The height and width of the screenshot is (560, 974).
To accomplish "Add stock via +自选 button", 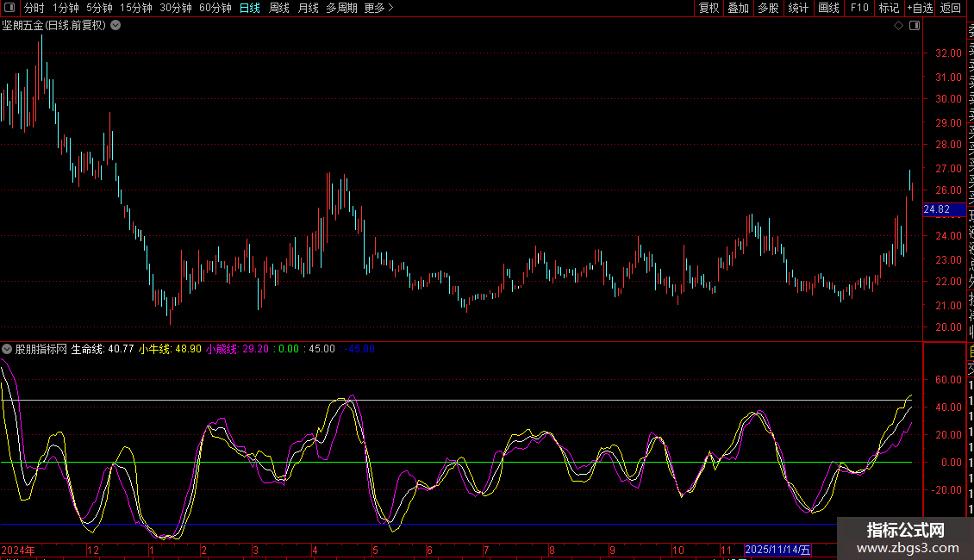I will pos(919,8).
